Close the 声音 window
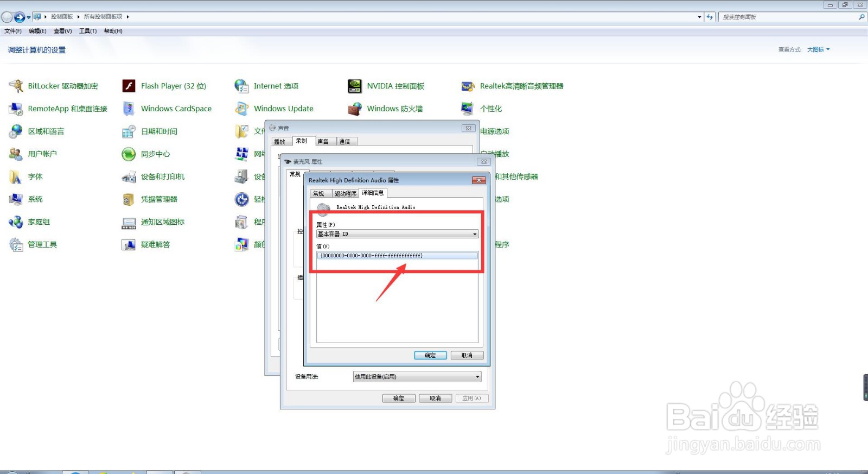The image size is (868, 474). 468,128
